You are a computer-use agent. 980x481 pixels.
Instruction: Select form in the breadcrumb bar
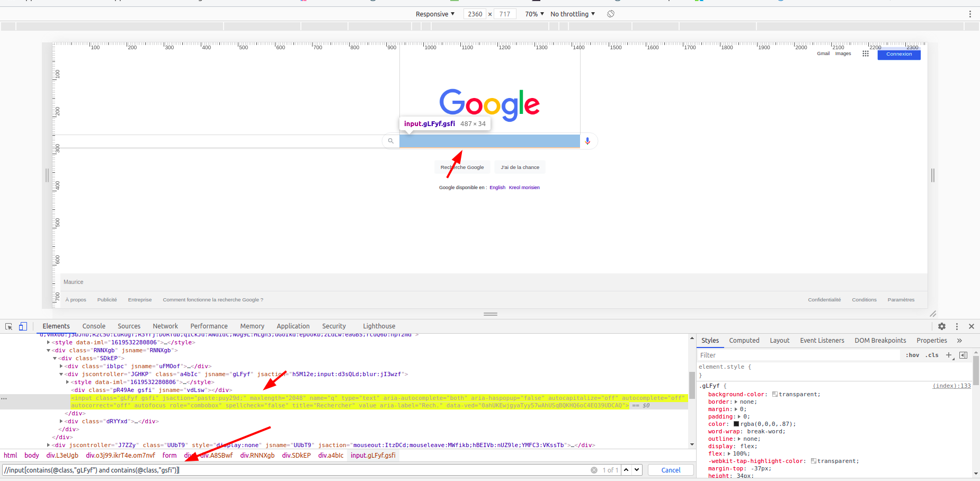coord(170,456)
